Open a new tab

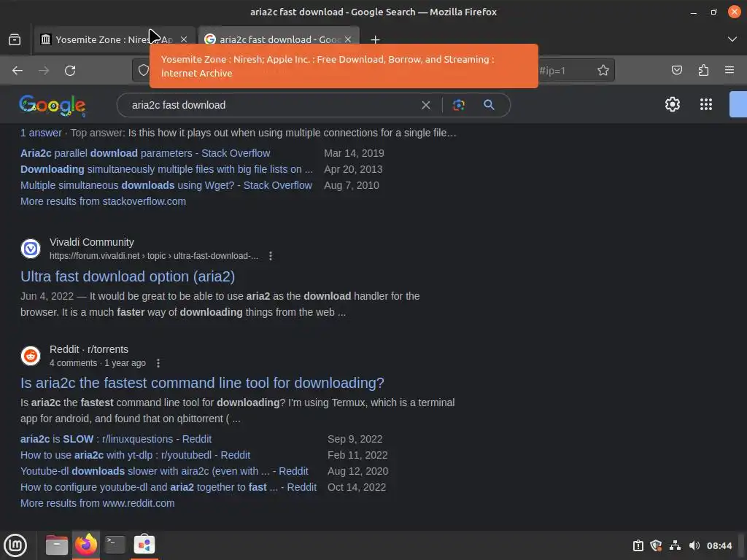(x=376, y=39)
